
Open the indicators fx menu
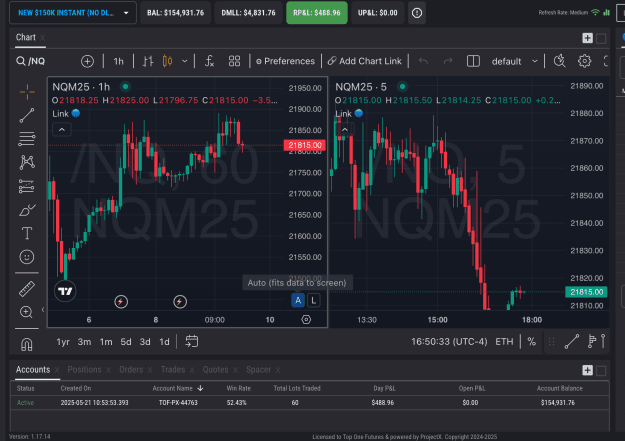tap(209, 61)
